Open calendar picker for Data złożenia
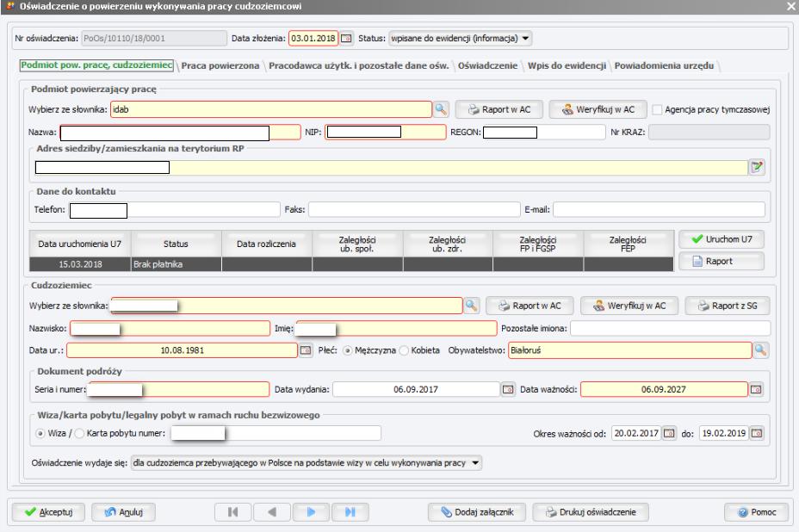Viewport: 799px width, 532px height. pos(346,38)
